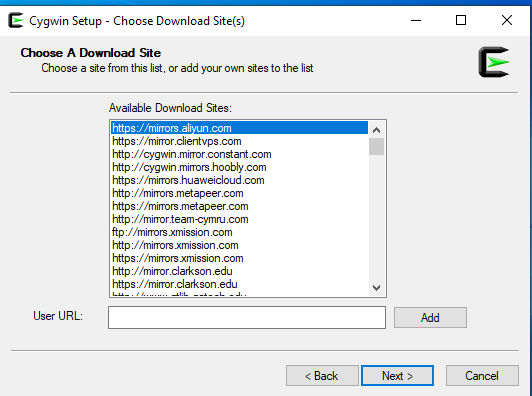532x396 pixels.
Task: Go back with the < Back button
Action: click(322, 376)
